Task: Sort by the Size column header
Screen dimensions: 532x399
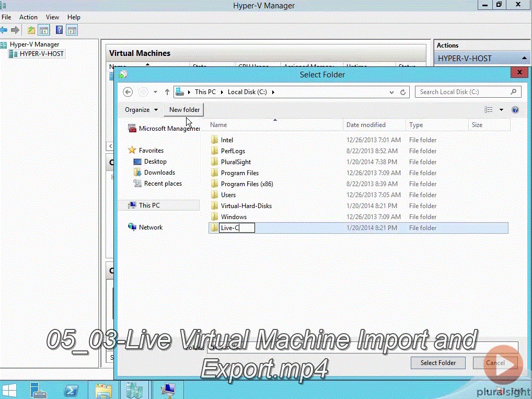Action: (x=489, y=125)
